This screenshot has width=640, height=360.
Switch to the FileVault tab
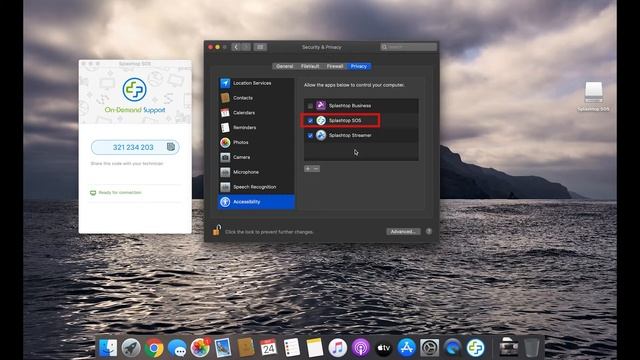click(310, 66)
